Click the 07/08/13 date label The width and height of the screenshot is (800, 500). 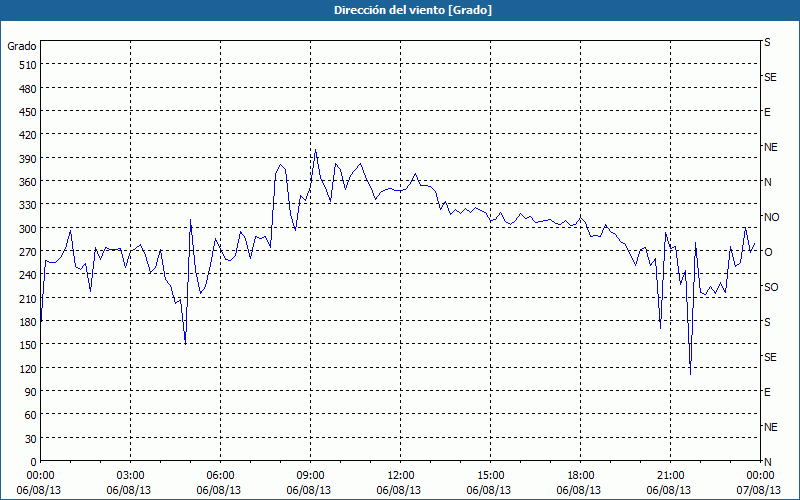pyautogui.click(x=759, y=490)
